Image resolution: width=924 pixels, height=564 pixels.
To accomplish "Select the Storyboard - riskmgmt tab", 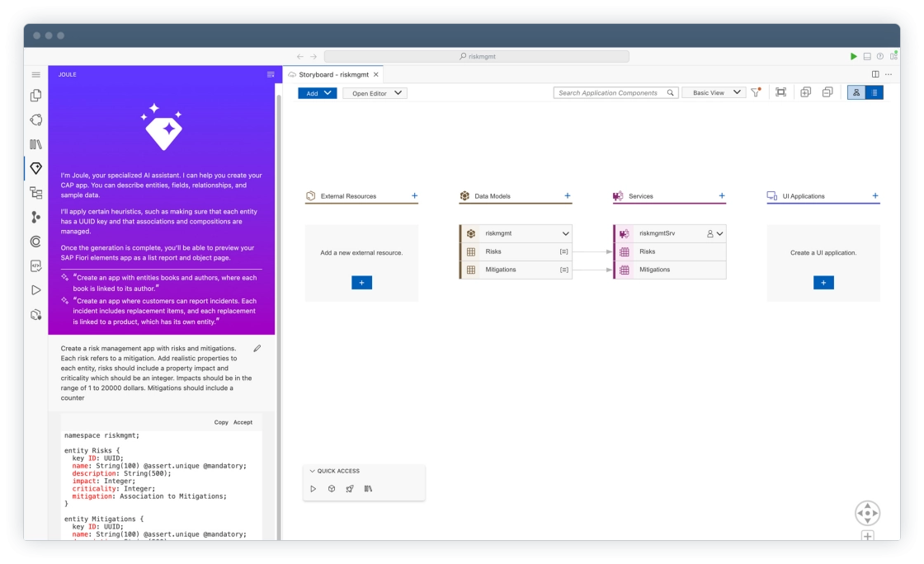I will pyautogui.click(x=333, y=75).
